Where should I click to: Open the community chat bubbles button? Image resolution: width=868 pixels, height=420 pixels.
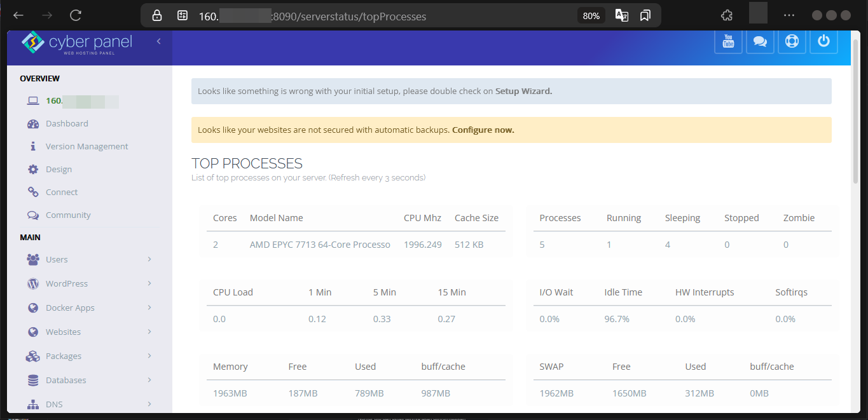coord(760,41)
